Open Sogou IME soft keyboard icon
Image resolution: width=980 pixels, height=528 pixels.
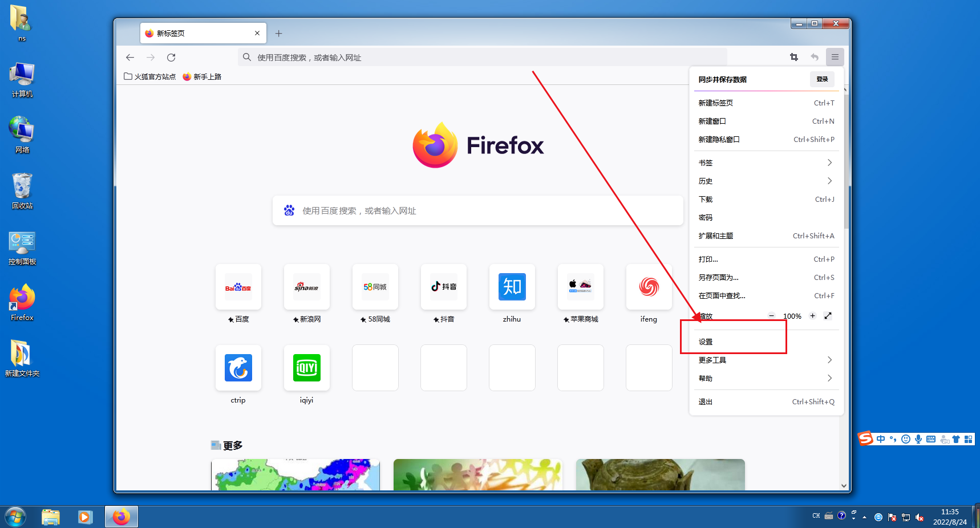(x=931, y=439)
